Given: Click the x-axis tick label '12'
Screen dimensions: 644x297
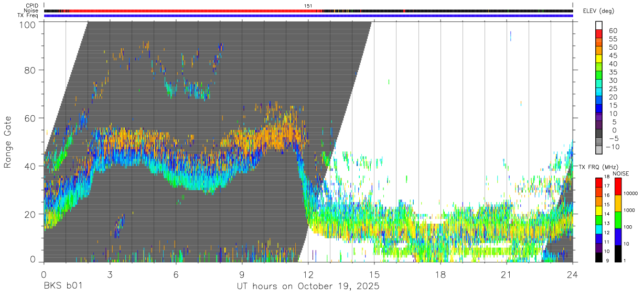Looking at the screenshot, I should [x=308, y=274].
